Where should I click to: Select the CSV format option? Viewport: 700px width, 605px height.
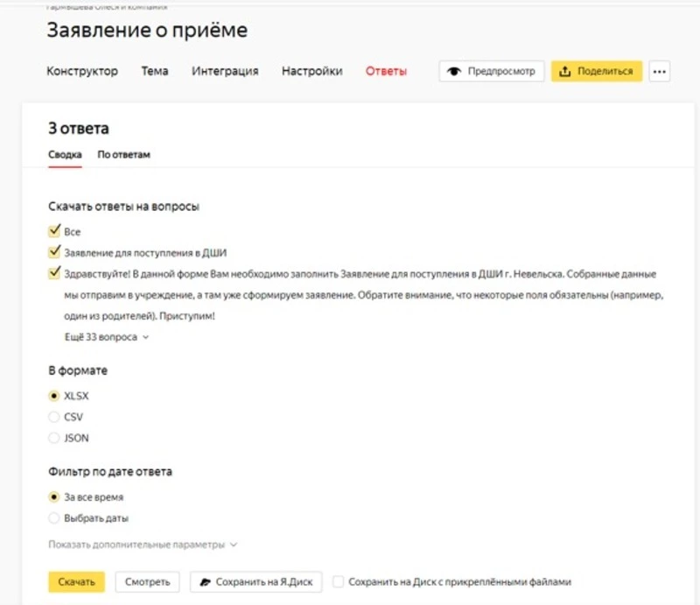pyautogui.click(x=54, y=417)
